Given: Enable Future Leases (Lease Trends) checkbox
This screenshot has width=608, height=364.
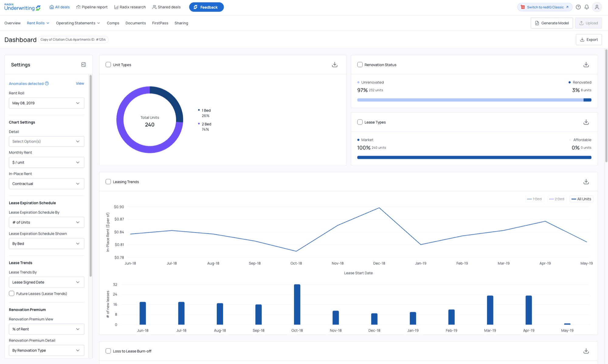Looking at the screenshot, I should 12,294.
